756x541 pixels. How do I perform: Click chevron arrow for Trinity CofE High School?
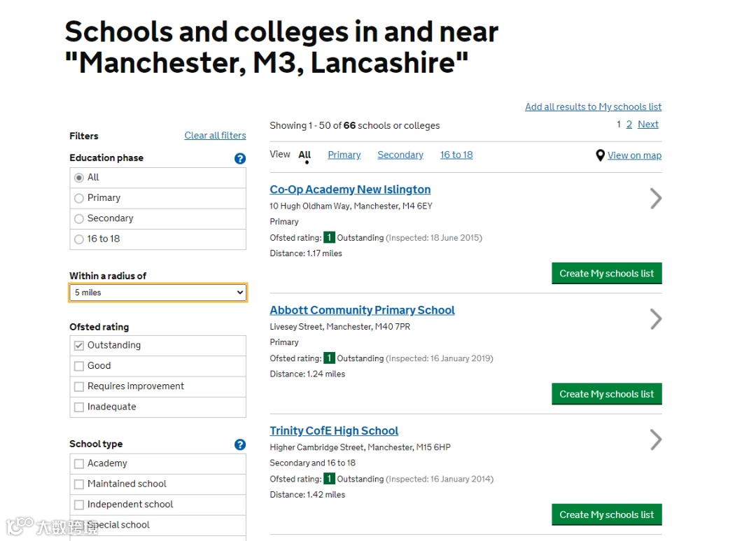(x=656, y=440)
